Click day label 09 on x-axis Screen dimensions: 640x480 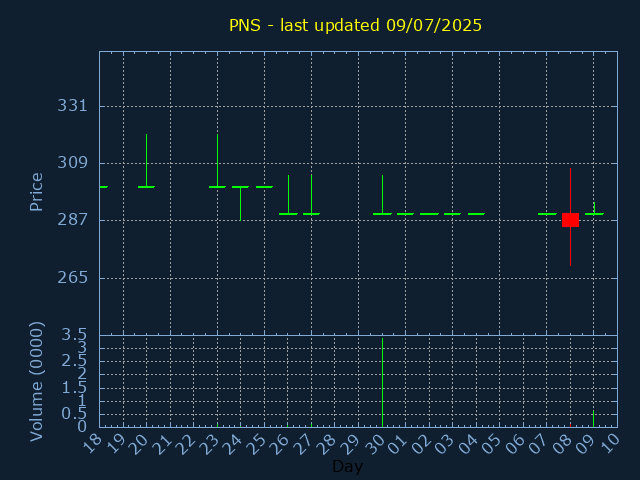click(587, 443)
